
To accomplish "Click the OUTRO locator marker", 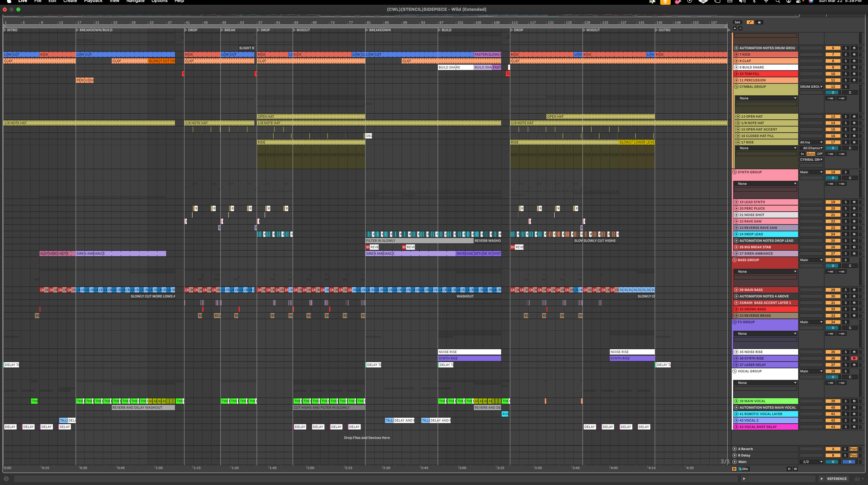I will 663,30.
